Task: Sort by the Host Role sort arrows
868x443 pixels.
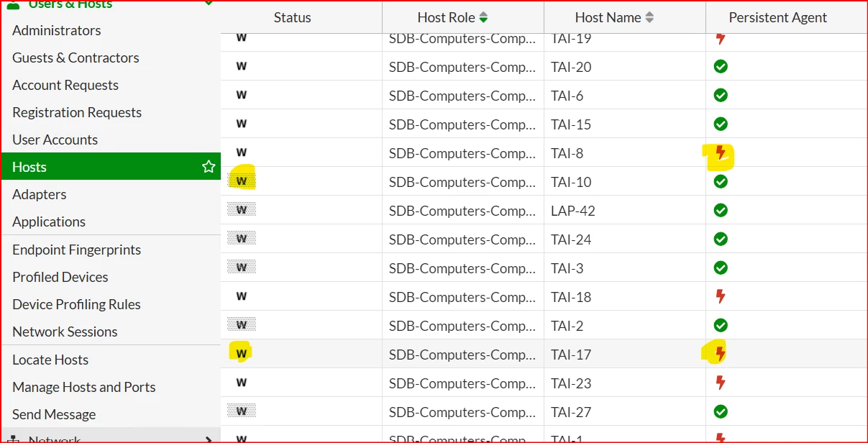Action: click(483, 17)
